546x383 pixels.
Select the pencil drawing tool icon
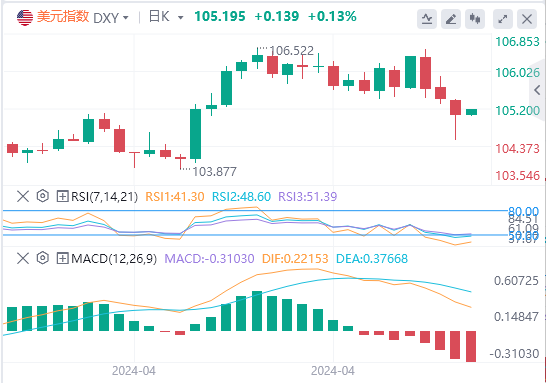(451, 19)
